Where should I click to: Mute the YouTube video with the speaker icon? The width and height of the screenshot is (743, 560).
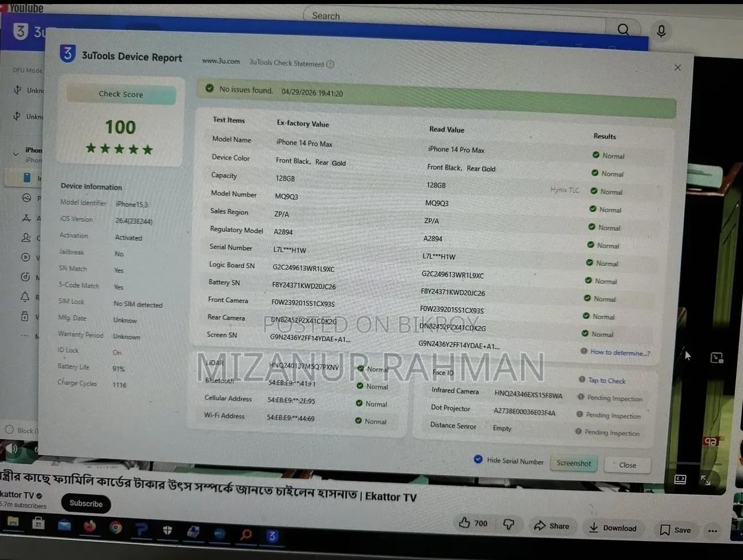click(12, 448)
